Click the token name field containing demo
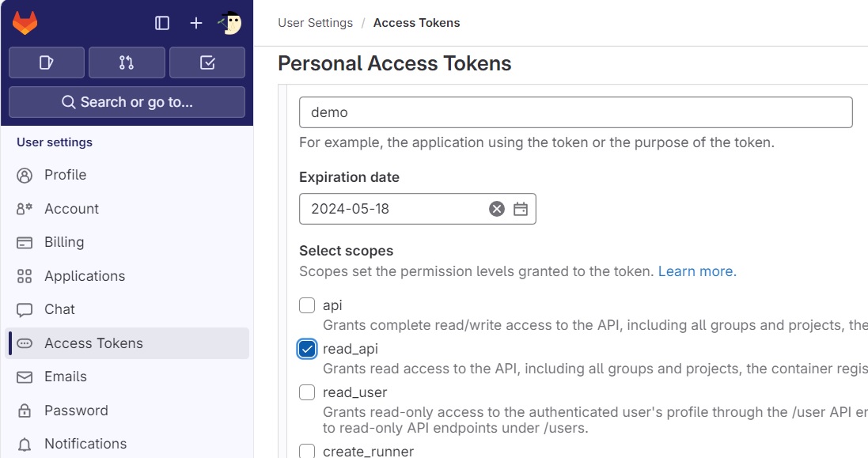Screen dimensions: 868x458 pyautogui.click(x=575, y=112)
